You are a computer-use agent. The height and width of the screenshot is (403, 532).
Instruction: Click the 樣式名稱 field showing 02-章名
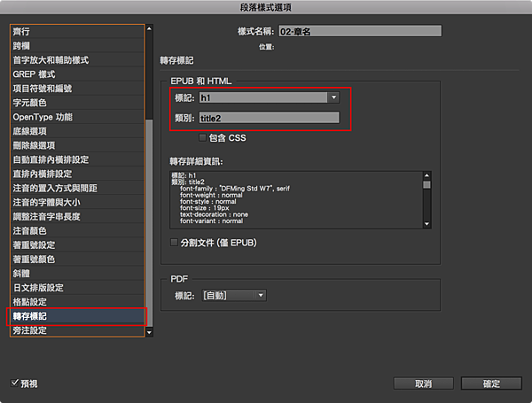(360, 32)
